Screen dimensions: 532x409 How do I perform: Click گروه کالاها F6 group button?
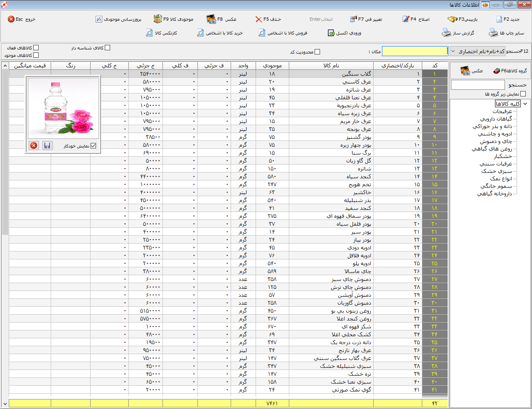click(x=510, y=71)
